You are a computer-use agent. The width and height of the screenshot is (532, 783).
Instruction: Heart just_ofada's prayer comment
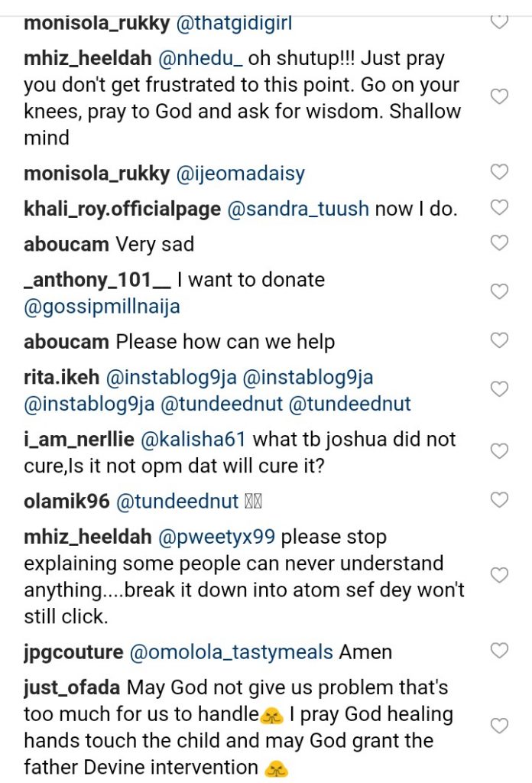coord(499,726)
